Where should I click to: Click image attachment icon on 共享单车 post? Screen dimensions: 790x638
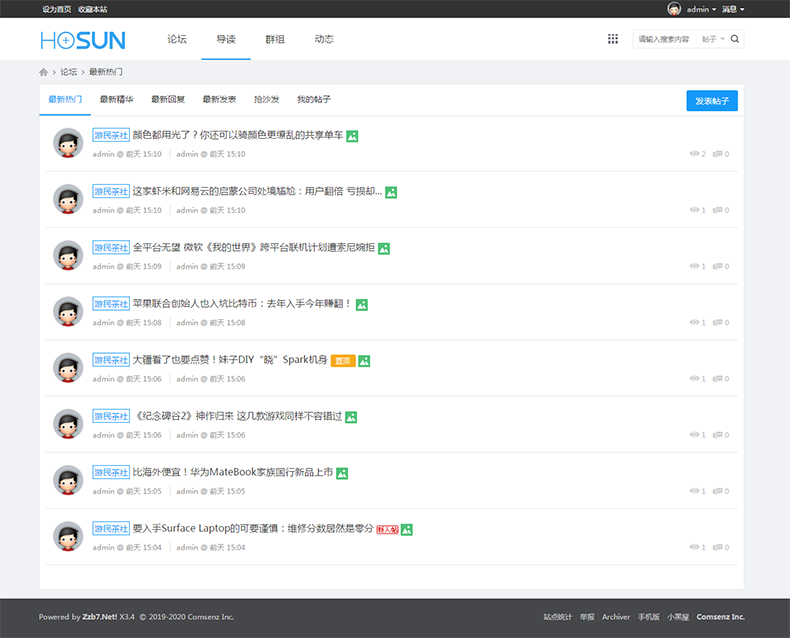click(352, 136)
